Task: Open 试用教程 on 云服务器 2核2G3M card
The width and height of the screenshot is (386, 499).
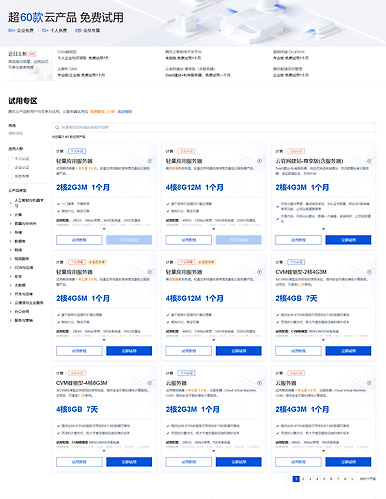Action: click(x=189, y=462)
